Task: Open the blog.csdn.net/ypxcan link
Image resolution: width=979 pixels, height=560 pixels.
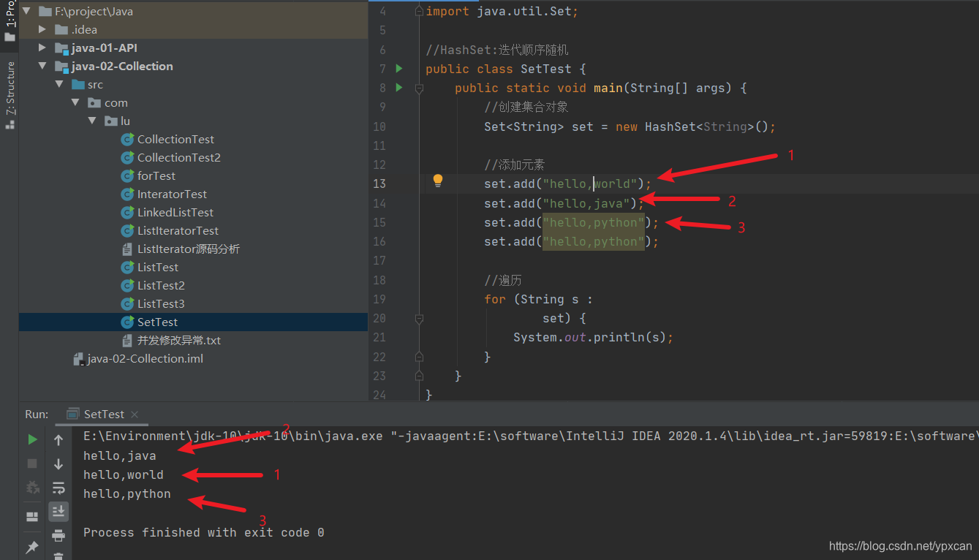Action: (x=900, y=545)
